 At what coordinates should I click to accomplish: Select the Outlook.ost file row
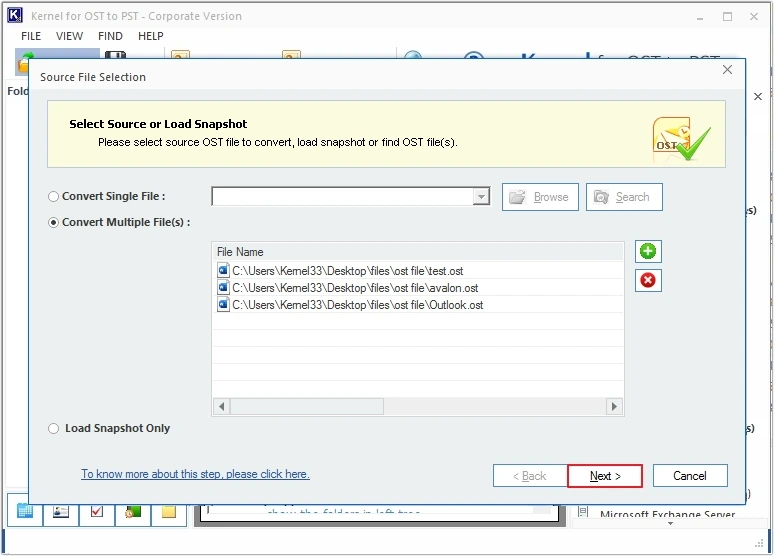click(418, 305)
